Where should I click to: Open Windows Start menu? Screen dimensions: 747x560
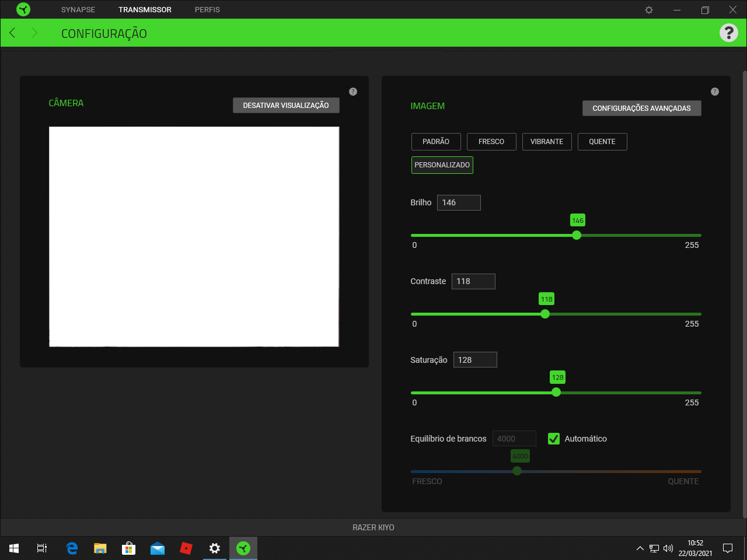tap(14, 548)
